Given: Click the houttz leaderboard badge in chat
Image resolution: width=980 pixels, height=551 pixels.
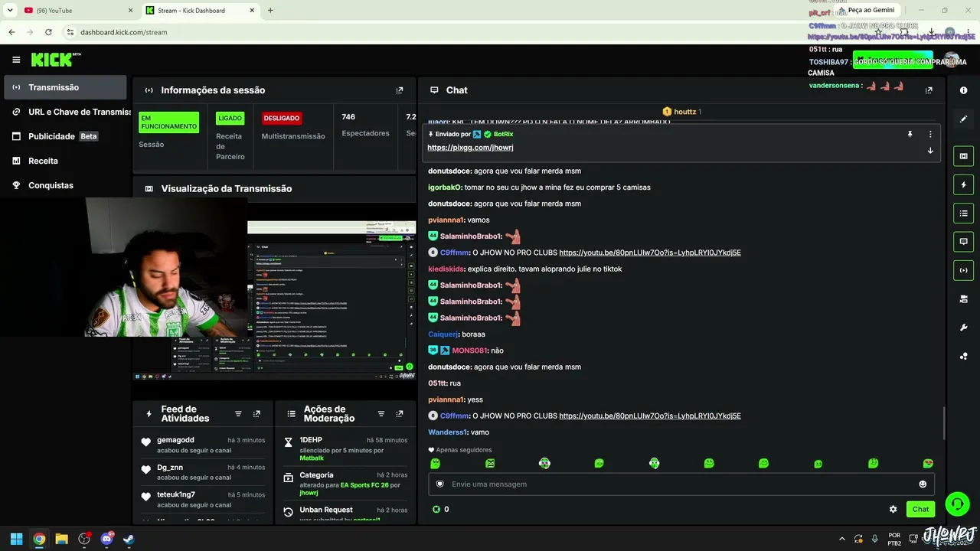Looking at the screenshot, I should click(x=681, y=112).
